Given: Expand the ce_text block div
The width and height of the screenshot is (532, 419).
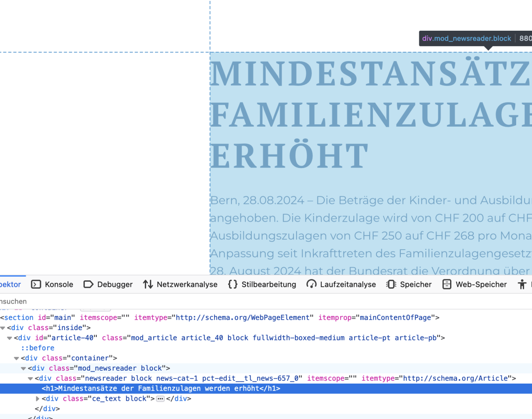Looking at the screenshot, I should 38,399.
